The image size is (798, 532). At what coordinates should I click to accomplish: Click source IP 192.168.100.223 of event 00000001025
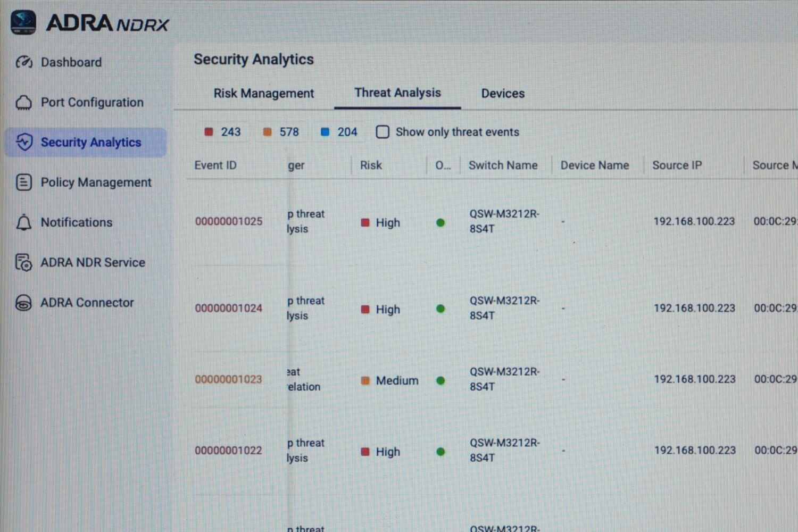pos(694,221)
